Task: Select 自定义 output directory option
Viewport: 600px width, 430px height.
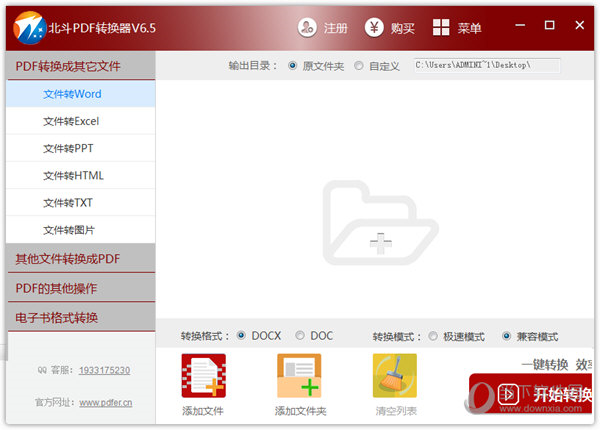Action: 359,66
